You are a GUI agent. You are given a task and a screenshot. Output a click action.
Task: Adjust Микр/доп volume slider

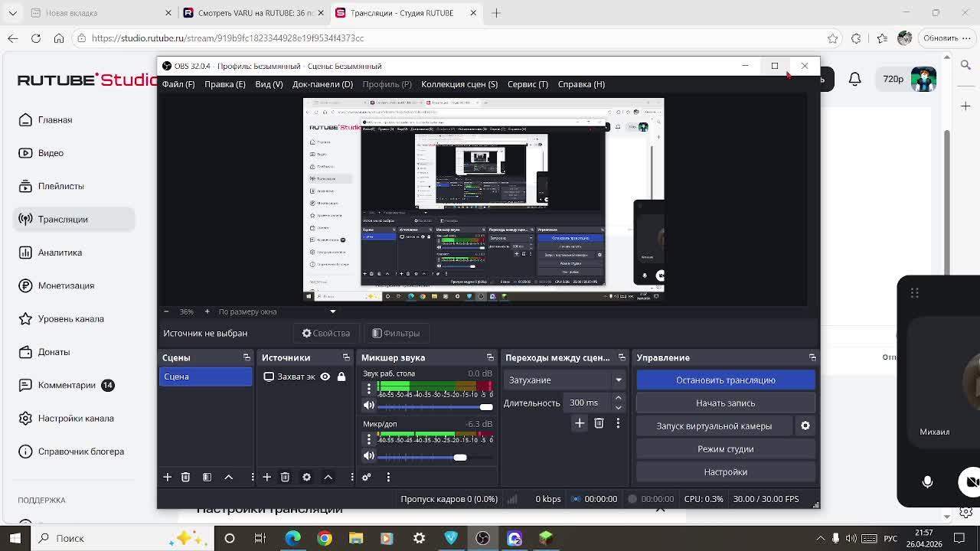point(434,457)
